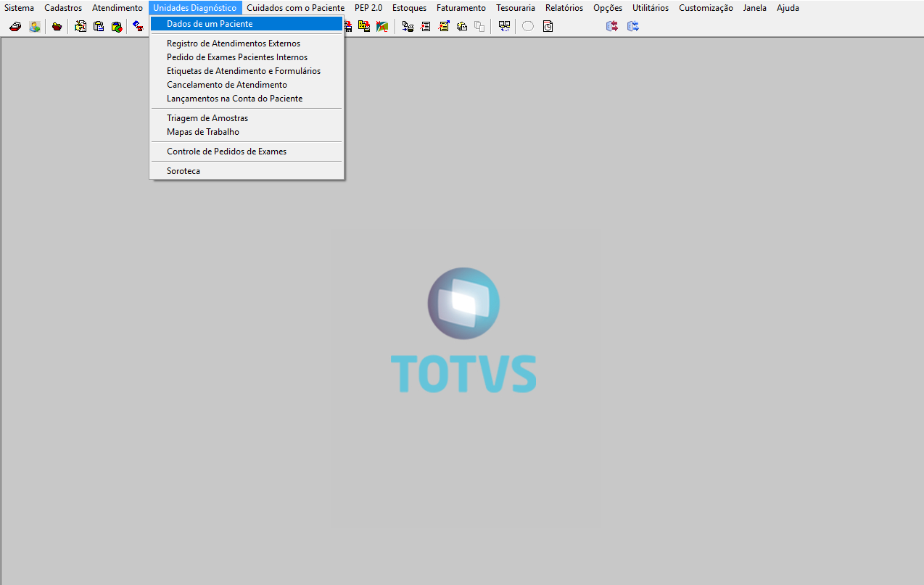Click the document with clock icon
Screen dimensions: 924x585
pyautogui.click(x=548, y=26)
